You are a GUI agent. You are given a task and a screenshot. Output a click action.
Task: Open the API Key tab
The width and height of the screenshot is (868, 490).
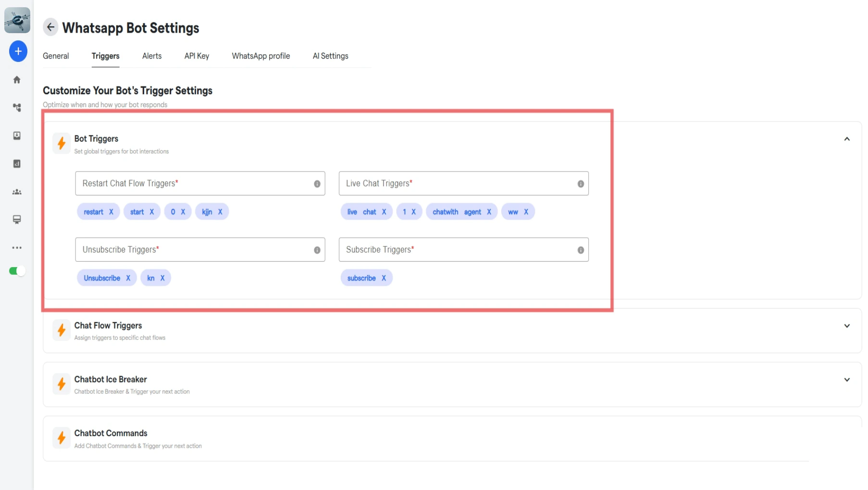pos(197,56)
